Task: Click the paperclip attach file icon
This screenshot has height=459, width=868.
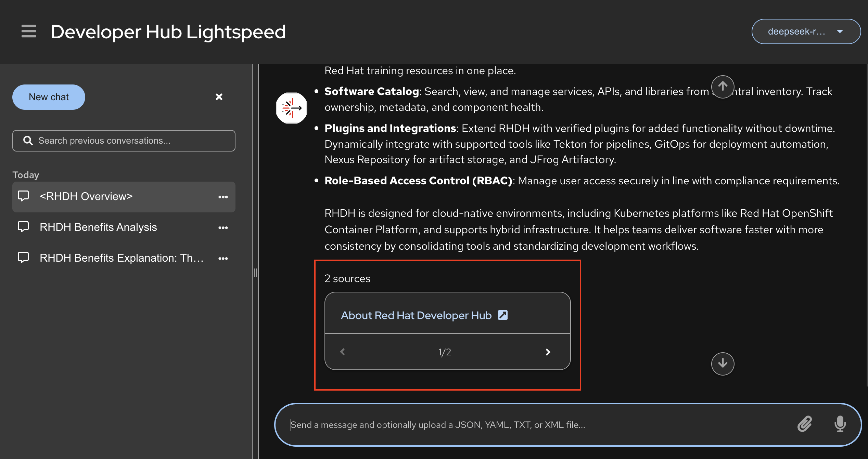Action: point(804,424)
